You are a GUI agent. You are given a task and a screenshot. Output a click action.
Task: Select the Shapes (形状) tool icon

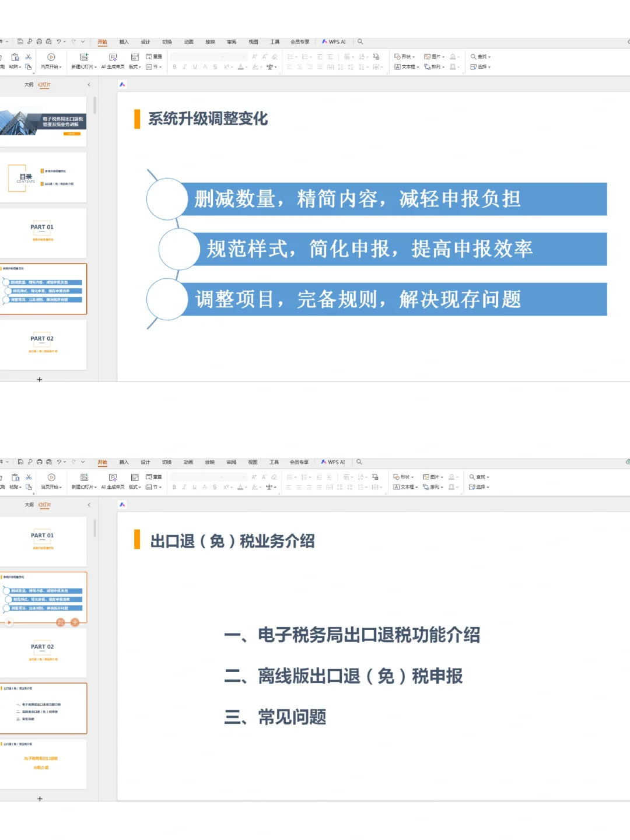(398, 57)
